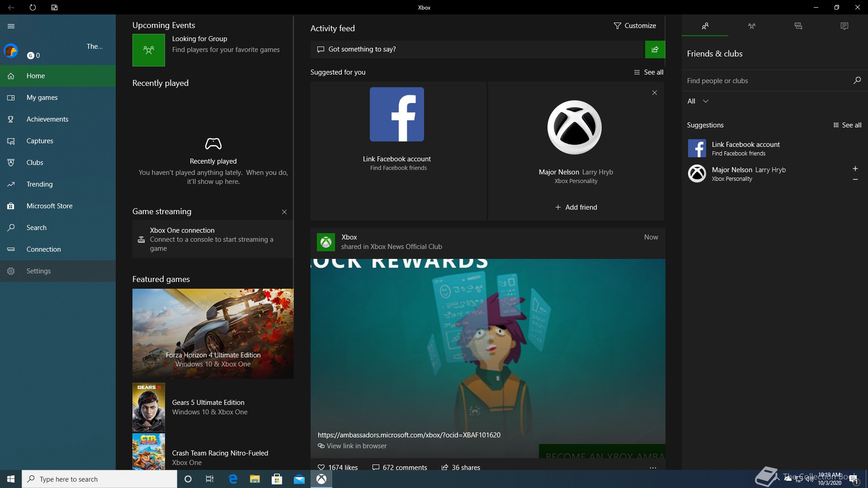Click the Looking for Group green icon
The height and width of the screenshot is (488, 868).
pyautogui.click(x=149, y=50)
